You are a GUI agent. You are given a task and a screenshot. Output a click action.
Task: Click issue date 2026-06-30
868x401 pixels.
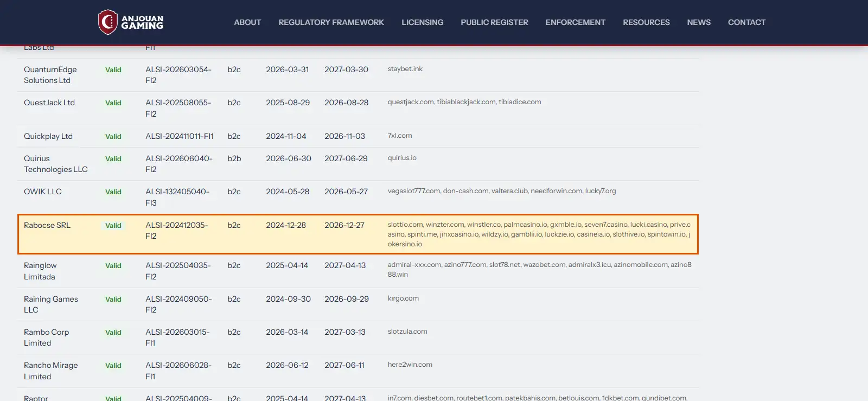[289, 158]
